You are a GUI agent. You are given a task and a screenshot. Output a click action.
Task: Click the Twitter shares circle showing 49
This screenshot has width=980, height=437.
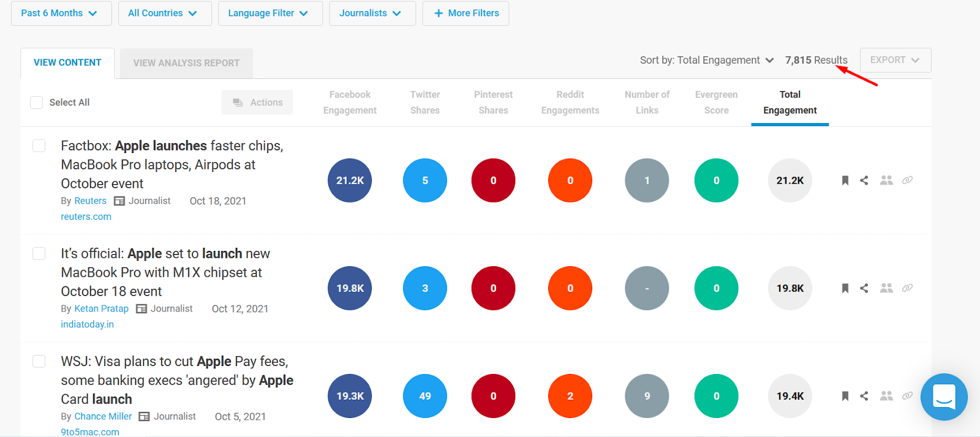point(425,396)
